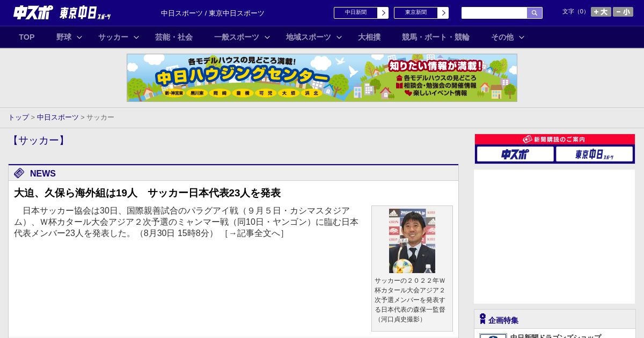Image resolution: width=644 pixels, height=338 pixels.
Task: Follow the 中日スポーツ breadcrumb link
Action: tap(57, 117)
